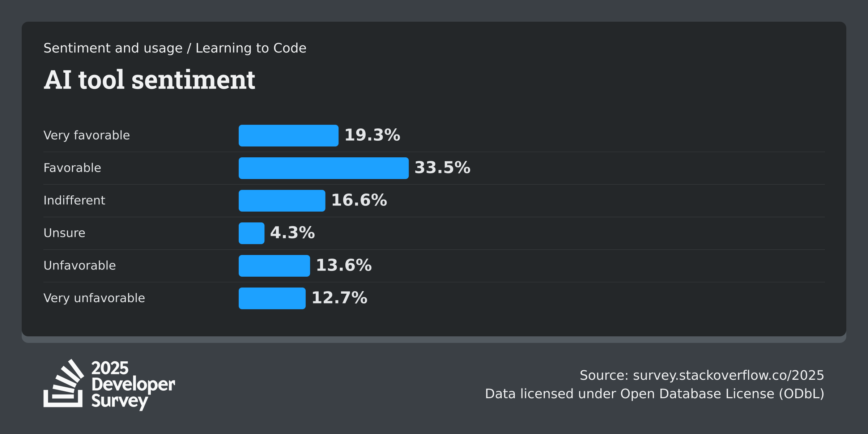Image resolution: width=868 pixels, height=434 pixels.
Task: Click the 13.6% value label
Action: (x=344, y=265)
